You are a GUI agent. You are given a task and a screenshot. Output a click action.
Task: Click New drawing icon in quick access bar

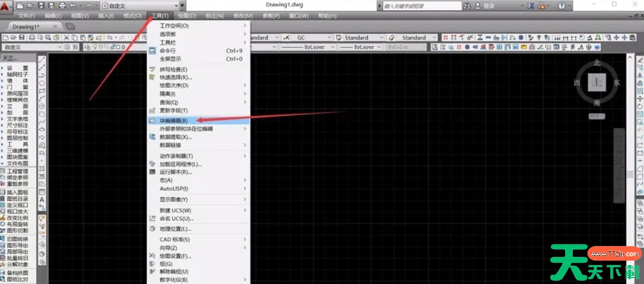[20, 6]
